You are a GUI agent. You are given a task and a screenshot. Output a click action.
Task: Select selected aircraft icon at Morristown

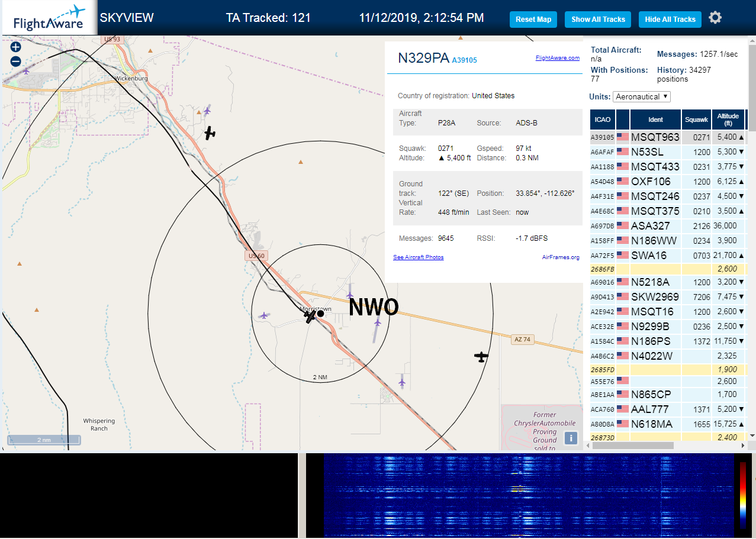click(x=311, y=316)
